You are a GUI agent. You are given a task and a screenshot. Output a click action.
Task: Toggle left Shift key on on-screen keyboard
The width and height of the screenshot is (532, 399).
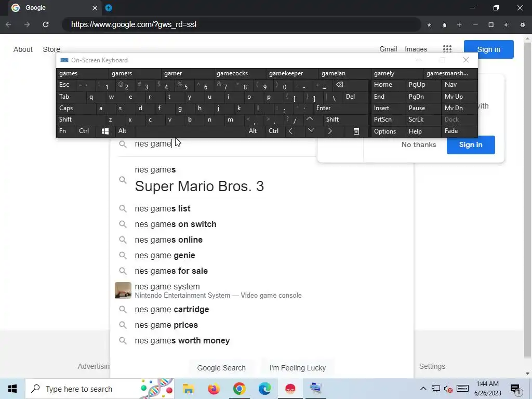pos(81,119)
